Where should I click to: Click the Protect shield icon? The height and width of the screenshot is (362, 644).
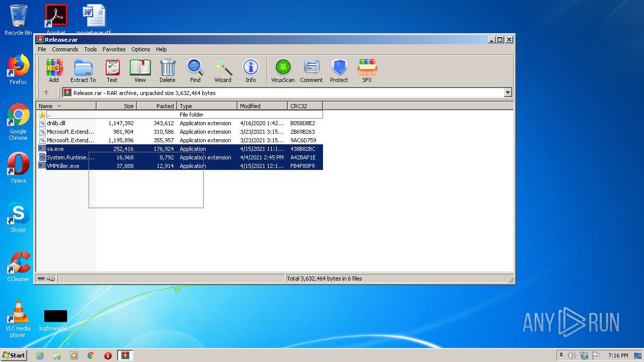(x=339, y=71)
